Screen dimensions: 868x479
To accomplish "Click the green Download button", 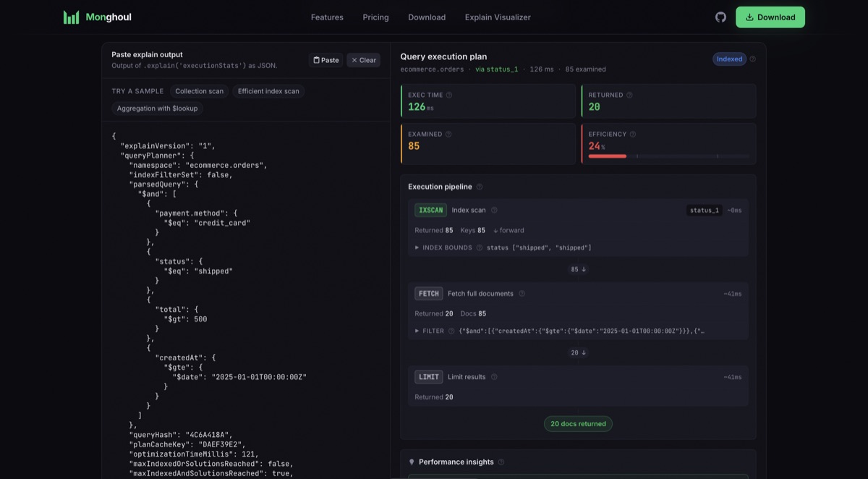I will tap(770, 17).
